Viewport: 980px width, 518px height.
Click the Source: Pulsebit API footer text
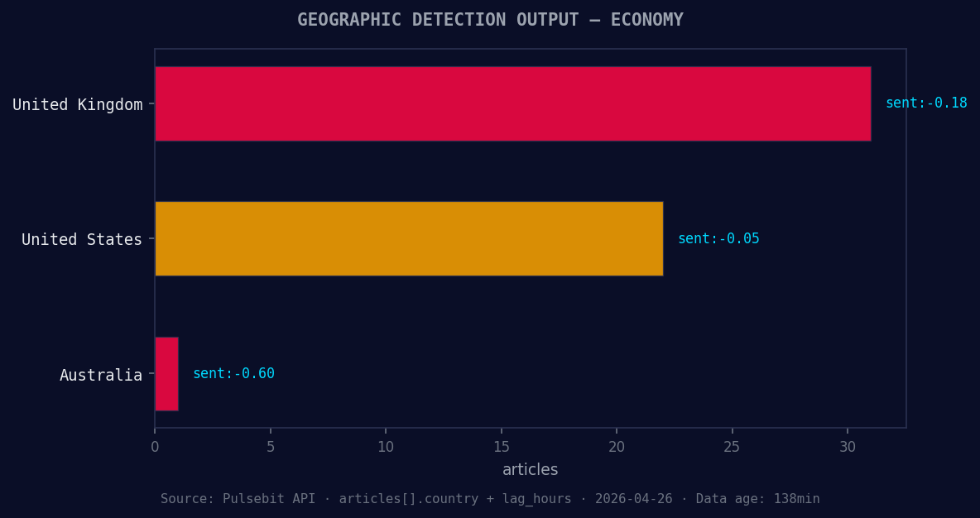tap(238, 498)
